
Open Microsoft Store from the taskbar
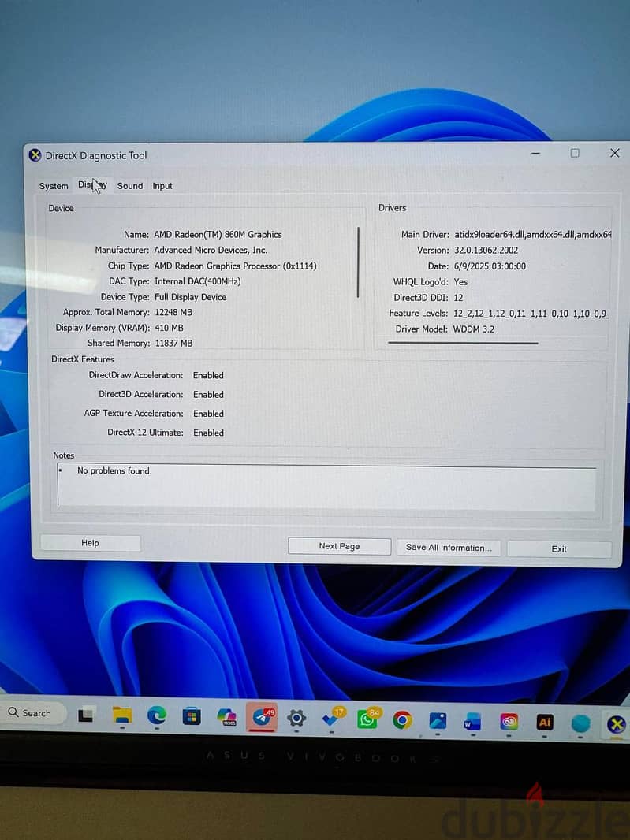192,716
